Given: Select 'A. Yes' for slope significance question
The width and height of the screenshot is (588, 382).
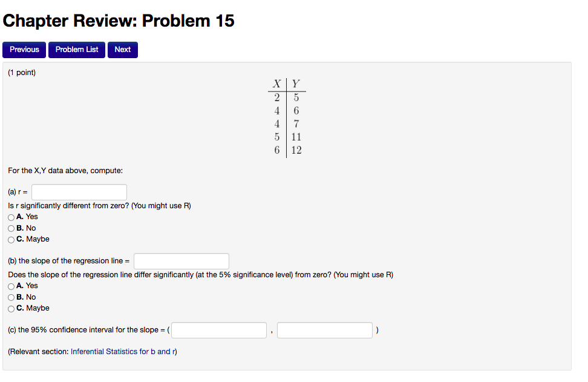Looking at the screenshot, I should tap(11, 286).
